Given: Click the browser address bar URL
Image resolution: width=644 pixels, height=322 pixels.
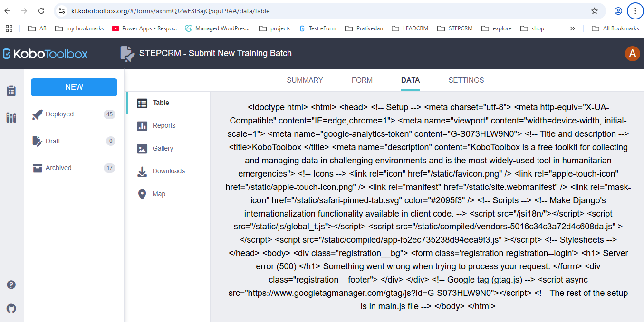Looking at the screenshot, I should pyautogui.click(x=170, y=11).
